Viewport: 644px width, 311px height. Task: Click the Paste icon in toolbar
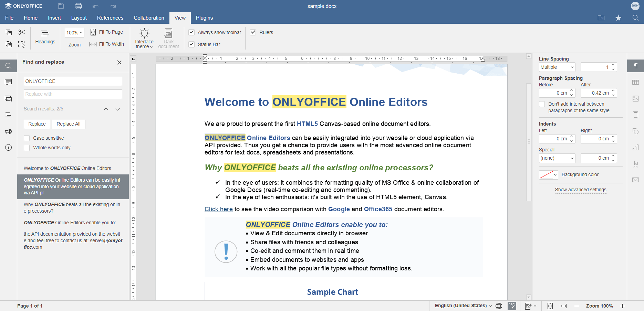[x=9, y=44]
